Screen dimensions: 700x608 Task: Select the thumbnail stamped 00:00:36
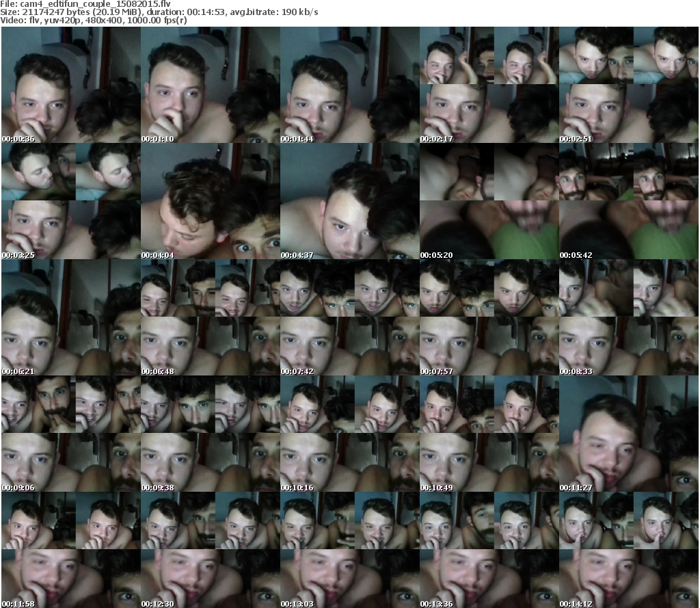pyautogui.click(x=71, y=85)
